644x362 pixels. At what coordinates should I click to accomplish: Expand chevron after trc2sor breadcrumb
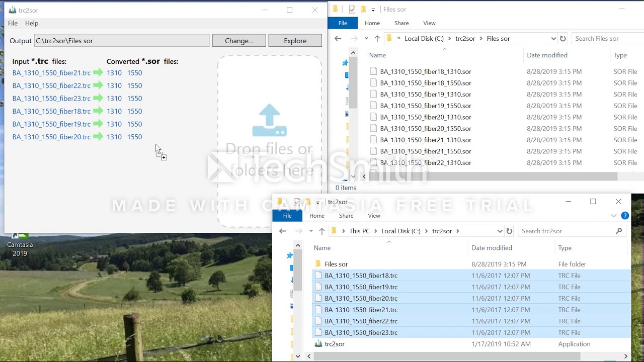(x=457, y=231)
